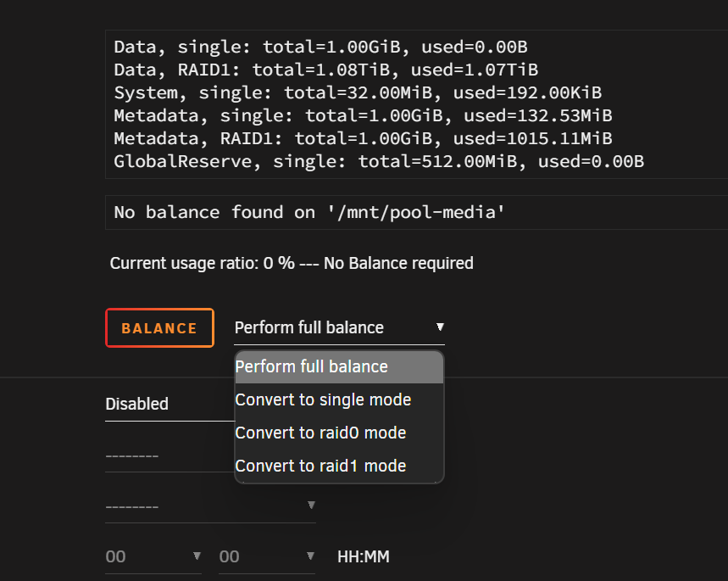
Task: Click the first dashed field below Disabled
Action: (x=170, y=455)
